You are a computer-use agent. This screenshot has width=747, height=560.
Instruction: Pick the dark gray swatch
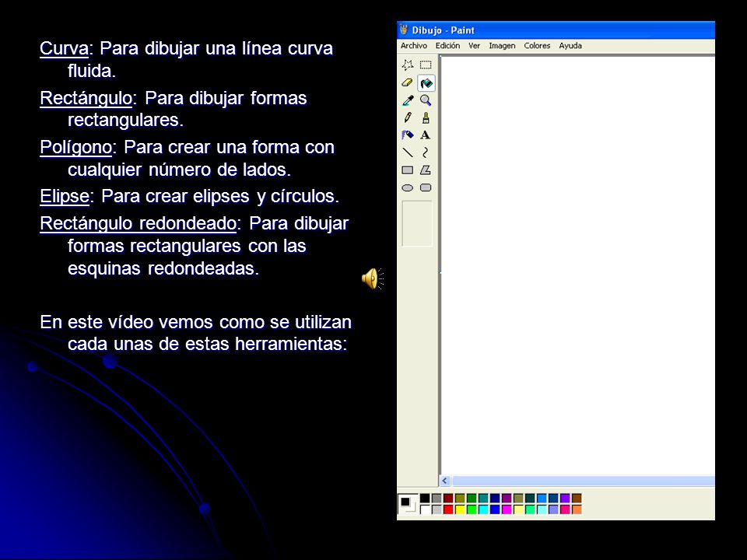(437, 498)
